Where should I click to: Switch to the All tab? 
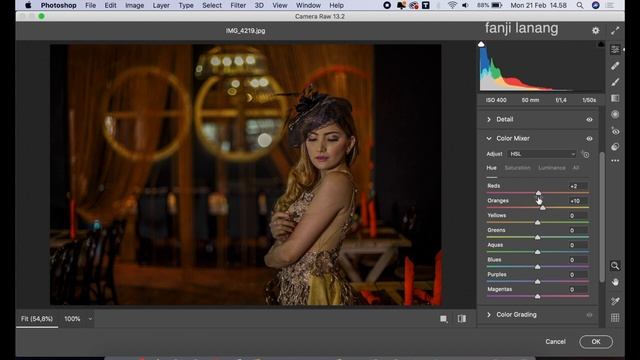point(576,168)
